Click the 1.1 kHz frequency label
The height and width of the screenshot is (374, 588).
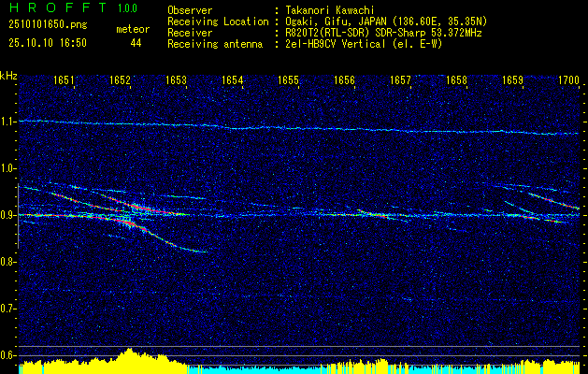8,122
